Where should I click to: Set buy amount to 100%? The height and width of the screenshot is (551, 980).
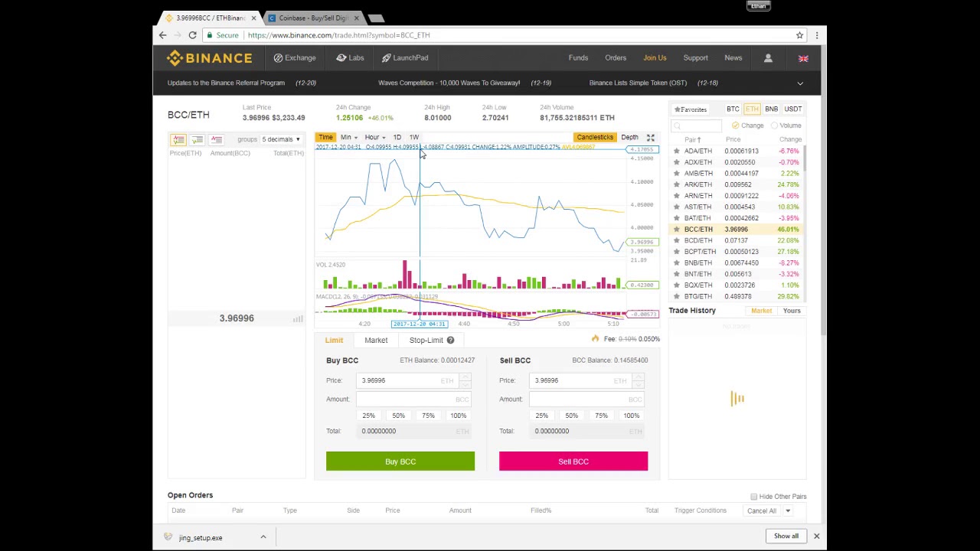pos(458,416)
